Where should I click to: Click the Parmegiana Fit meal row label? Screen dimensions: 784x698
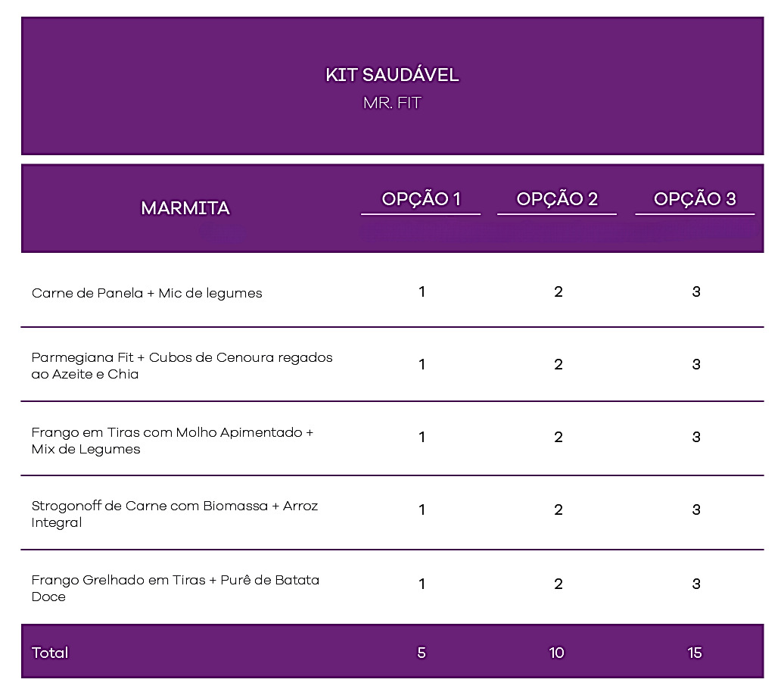(x=182, y=366)
